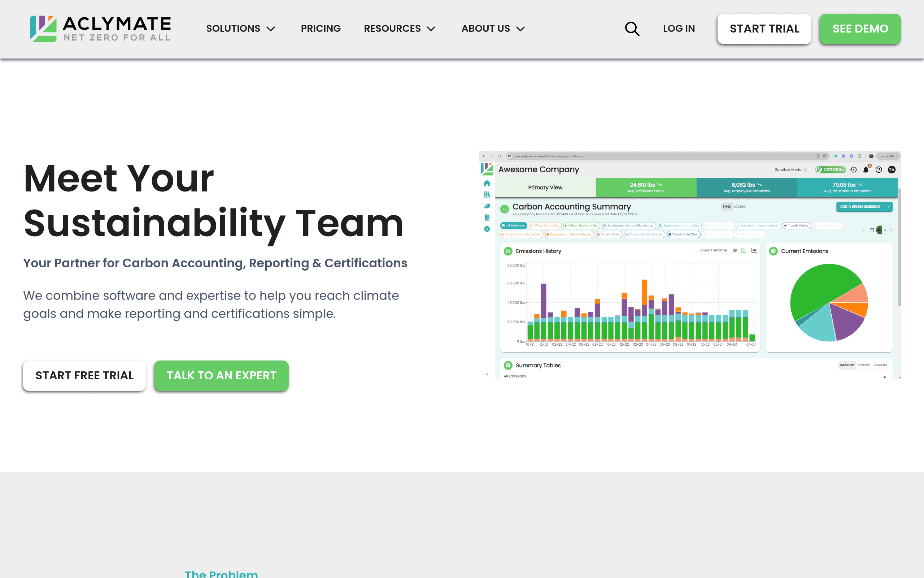Toggle Employees- Home Office Usage chip
This screenshot has width=924, height=578.
click(x=629, y=225)
